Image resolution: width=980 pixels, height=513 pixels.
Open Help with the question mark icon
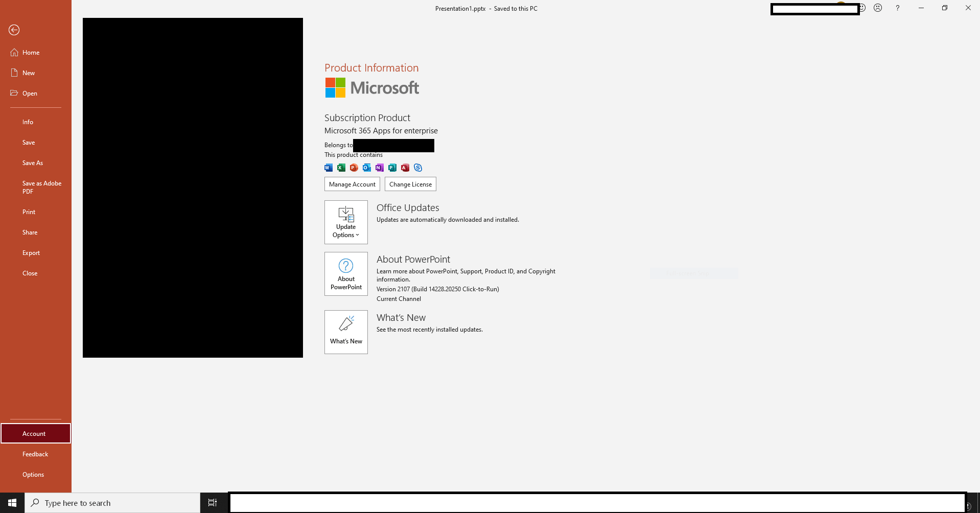coord(897,8)
